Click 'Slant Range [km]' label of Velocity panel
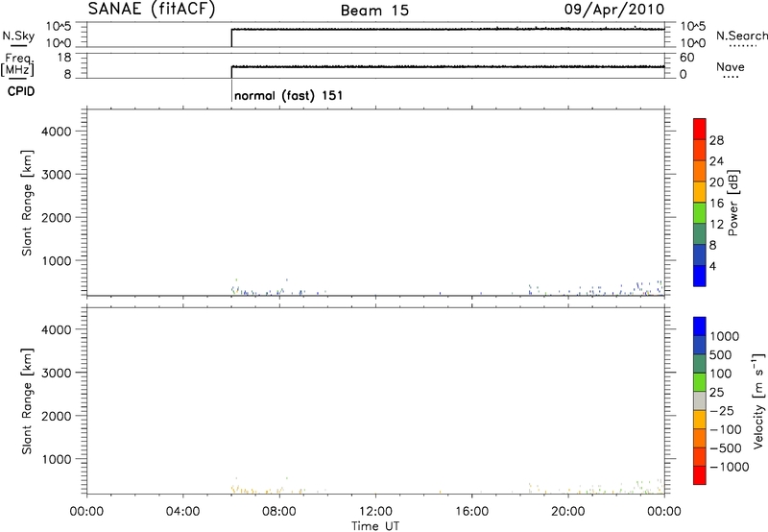 (27, 401)
